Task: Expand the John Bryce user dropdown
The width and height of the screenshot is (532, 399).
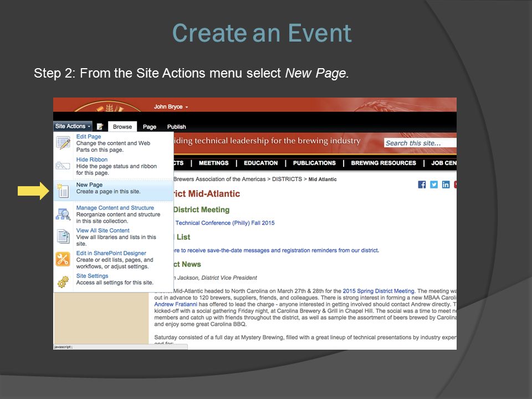Action: 171,106
